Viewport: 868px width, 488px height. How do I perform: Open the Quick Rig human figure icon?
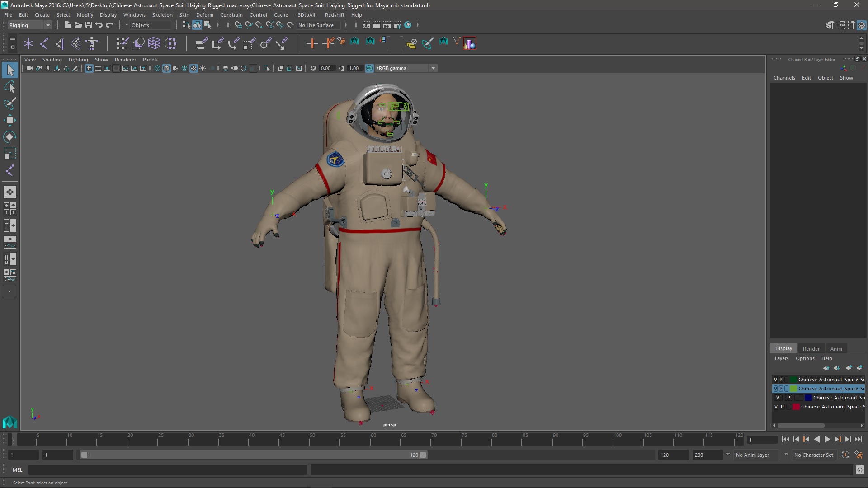92,43
